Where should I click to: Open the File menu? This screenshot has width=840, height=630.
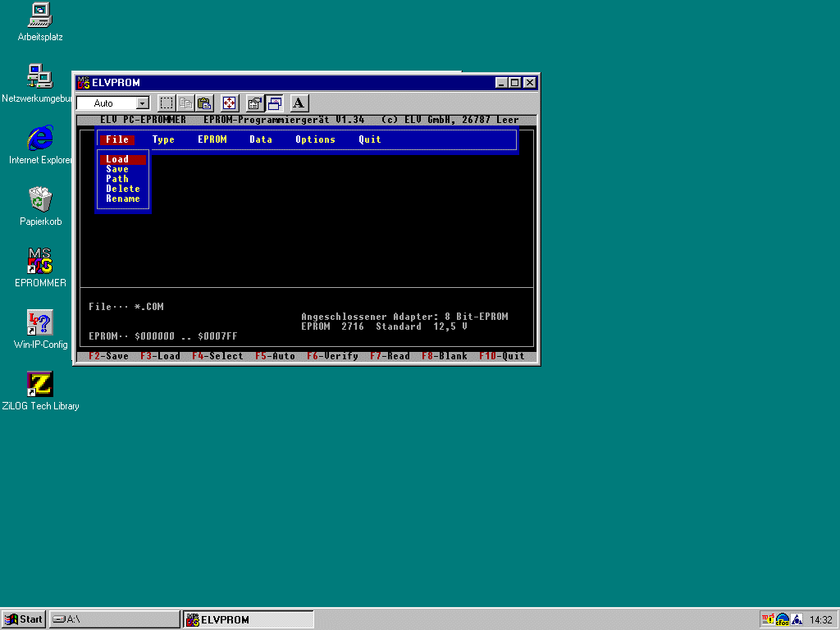coord(117,139)
